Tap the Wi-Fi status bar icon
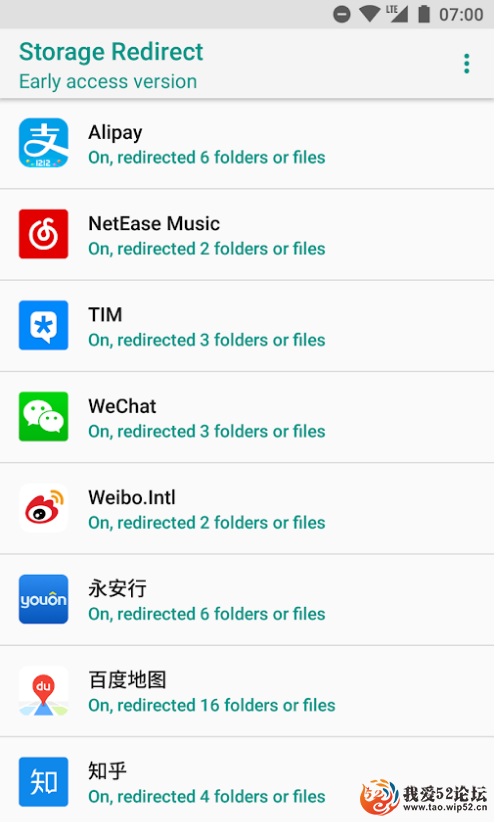494x822 pixels. click(370, 14)
